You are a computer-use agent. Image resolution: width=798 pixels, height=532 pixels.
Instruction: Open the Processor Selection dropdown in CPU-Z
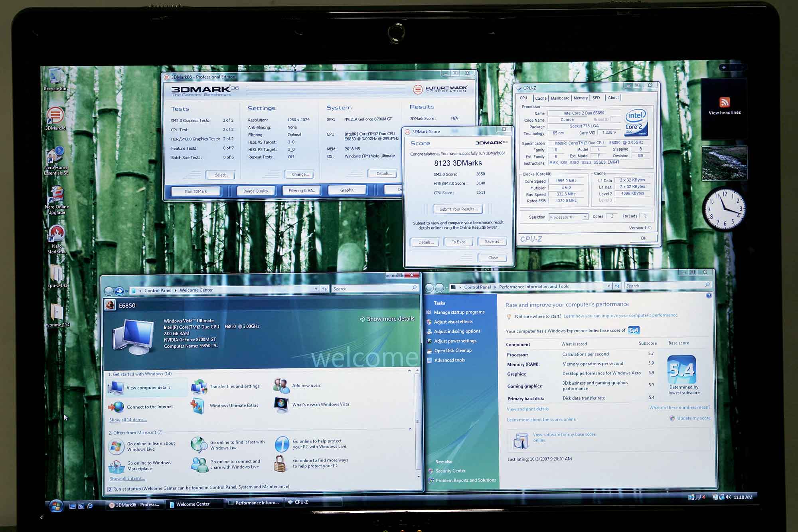[x=585, y=217]
